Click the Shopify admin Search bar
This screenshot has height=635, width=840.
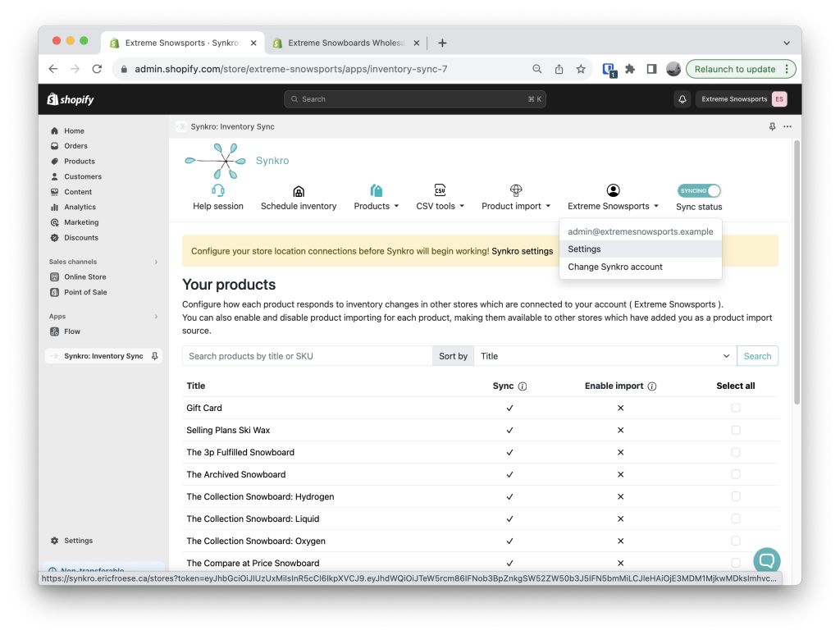click(414, 99)
